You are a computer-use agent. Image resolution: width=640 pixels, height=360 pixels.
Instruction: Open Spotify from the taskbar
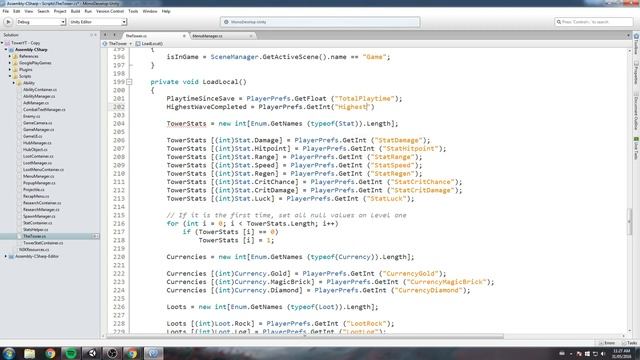[x=71, y=353]
